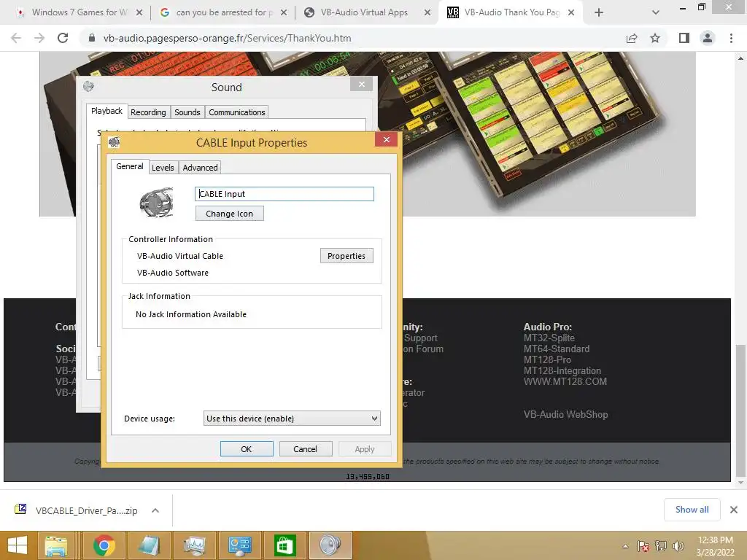Screen dimensions: 747x560
Task: Click Show all downloads button
Action: tap(692, 510)
